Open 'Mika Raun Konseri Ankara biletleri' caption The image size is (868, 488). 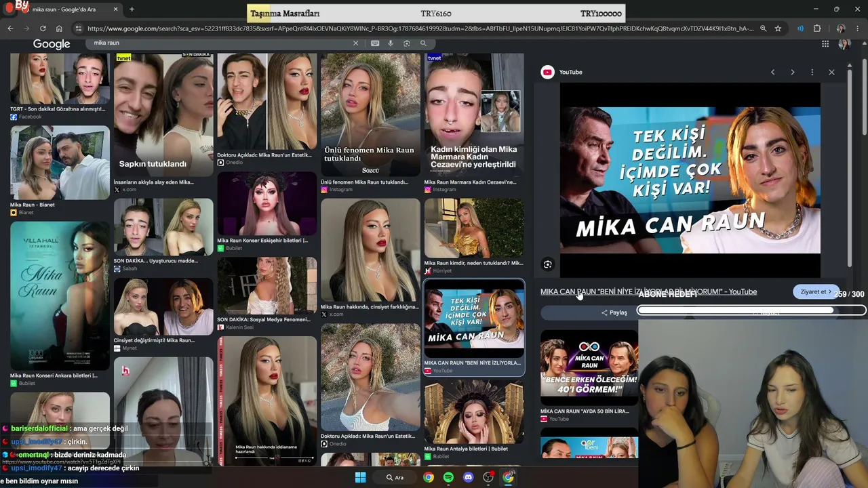[x=54, y=375]
